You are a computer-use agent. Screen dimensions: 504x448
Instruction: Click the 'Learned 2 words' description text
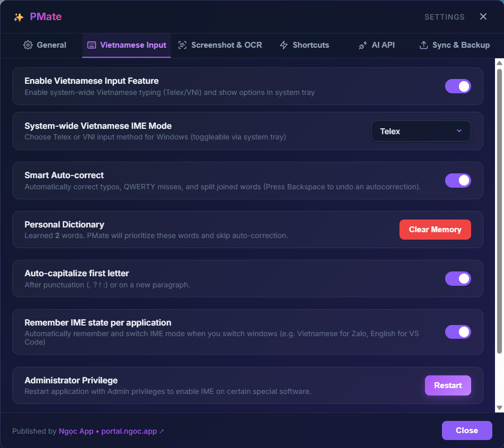pyautogui.click(x=156, y=235)
